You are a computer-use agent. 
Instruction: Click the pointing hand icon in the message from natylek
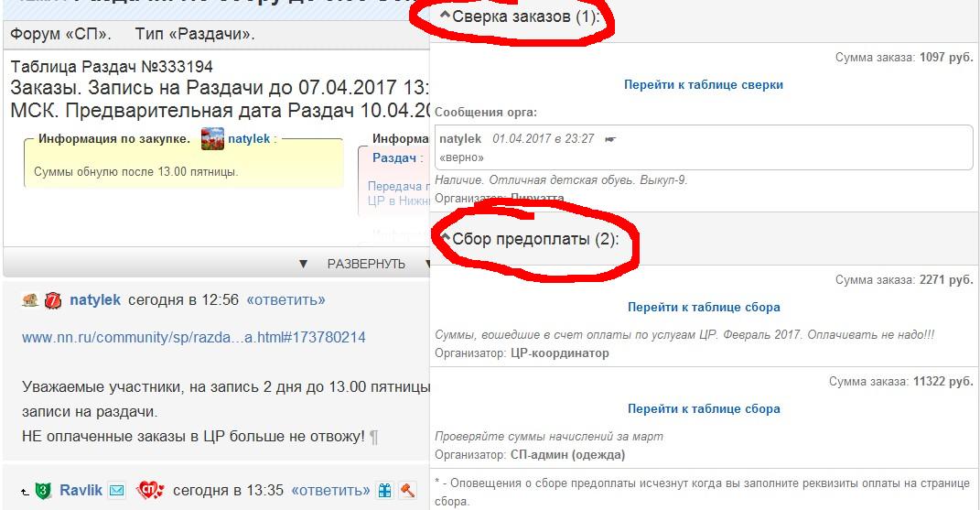click(x=610, y=139)
